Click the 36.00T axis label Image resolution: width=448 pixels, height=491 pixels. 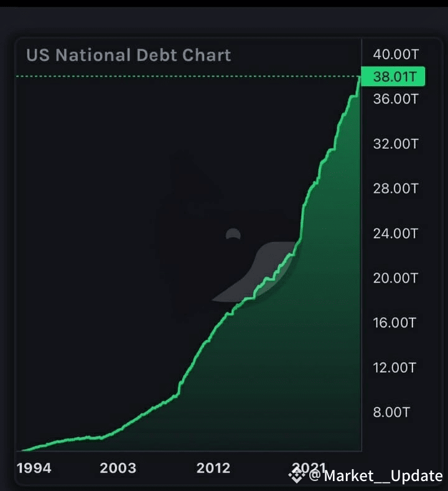396,99
